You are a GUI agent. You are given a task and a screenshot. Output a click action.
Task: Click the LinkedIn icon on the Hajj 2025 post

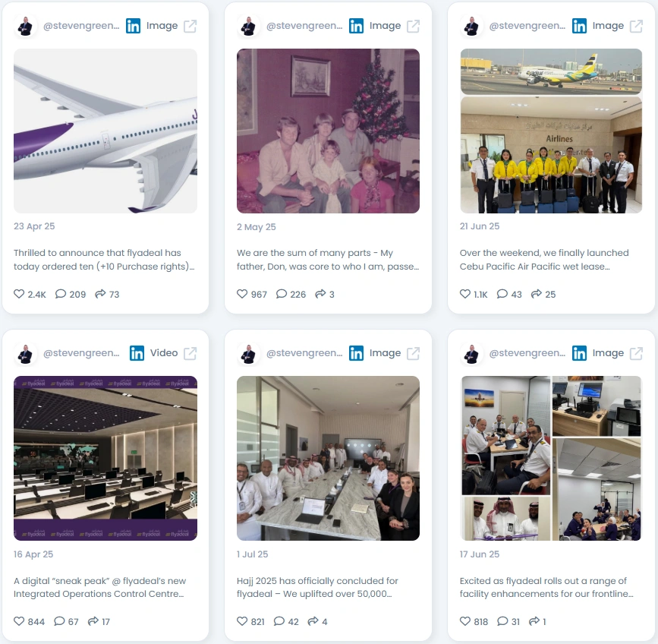(356, 353)
